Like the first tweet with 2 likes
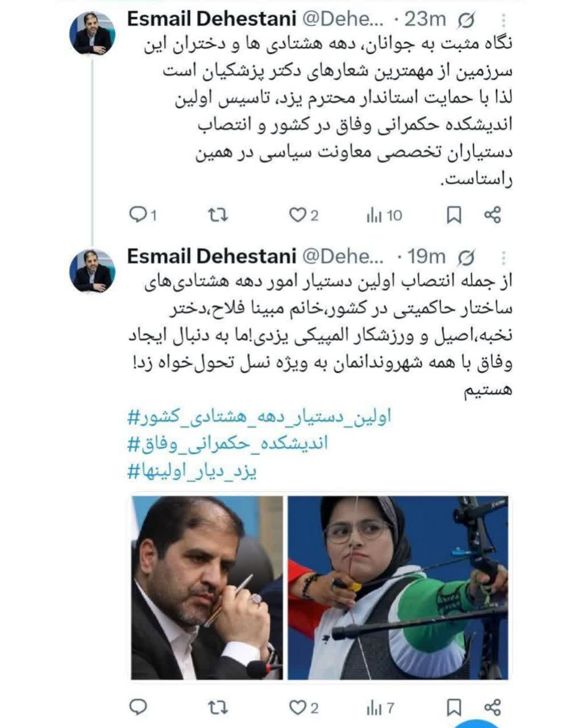 pyautogui.click(x=304, y=215)
